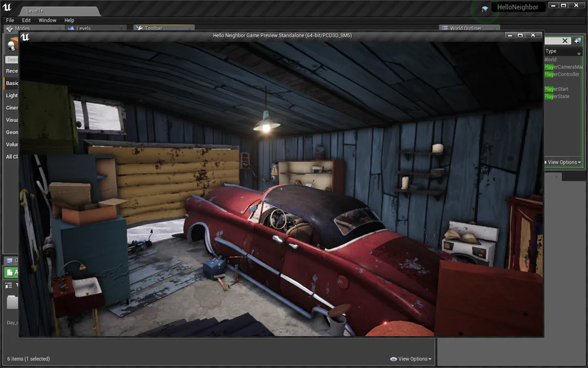
Task: Click the add folder icon in World Outliner
Action: click(578, 41)
